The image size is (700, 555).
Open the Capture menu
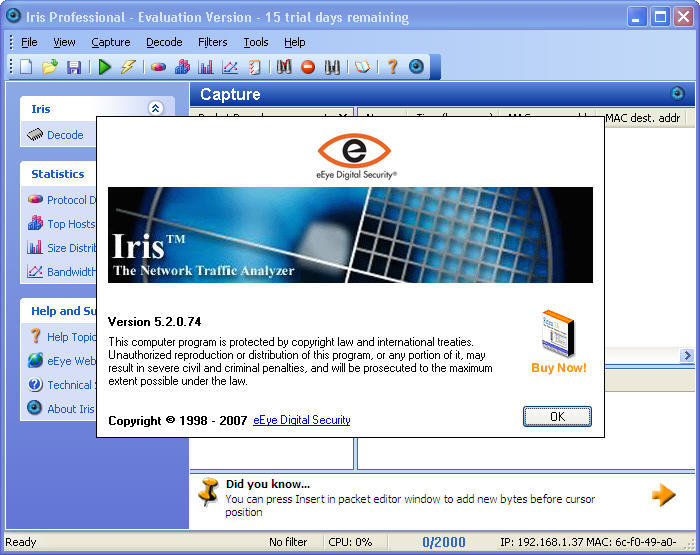coord(111,42)
